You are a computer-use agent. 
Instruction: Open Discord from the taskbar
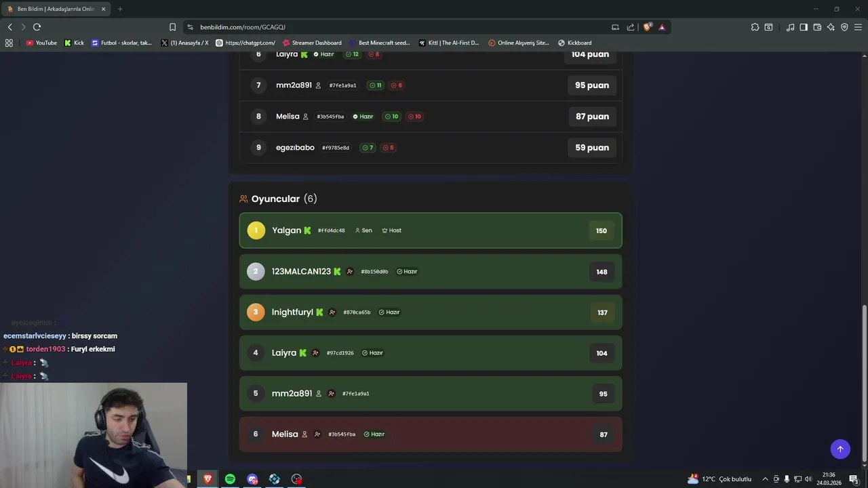[x=252, y=479]
